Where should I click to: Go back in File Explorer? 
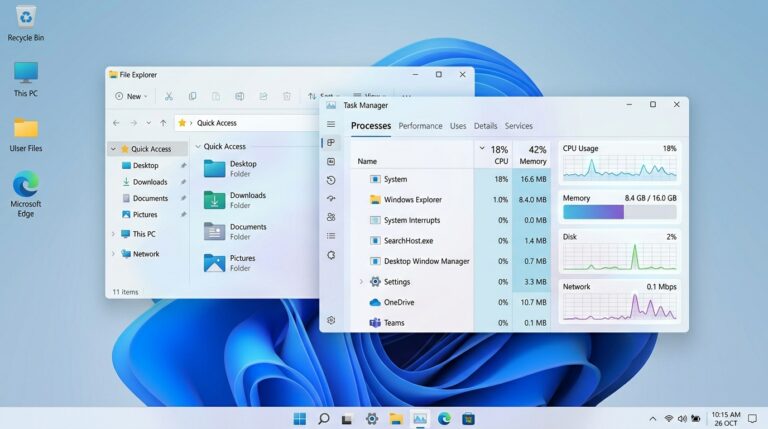pos(116,123)
